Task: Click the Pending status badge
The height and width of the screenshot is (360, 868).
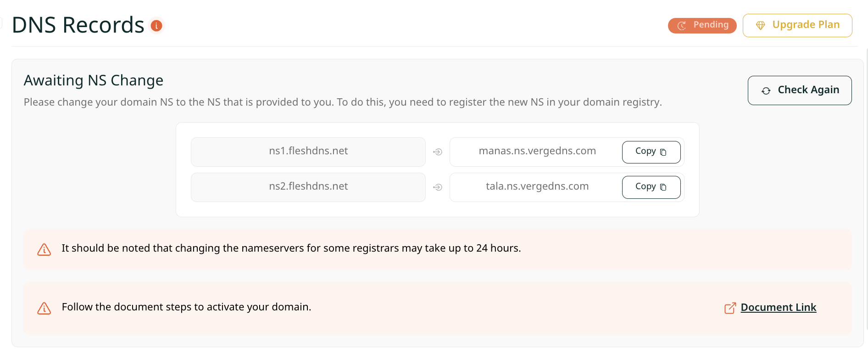Action: (702, 25)
